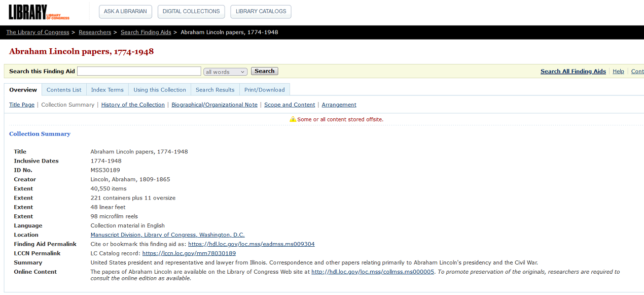Select creator 'Lincoln, Abraham, 1809-1865'
Image resolution: width=644 pixels, height=295 pixels.
tap(130, 179)
